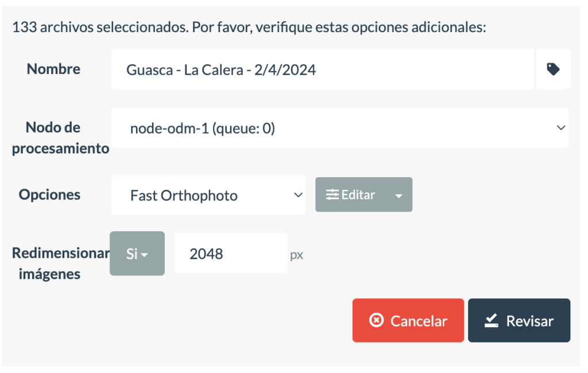Click the Redimensionar imágenes label
Image resolution: width=588 pixels, height=373 pixels.
pos(60,263)
